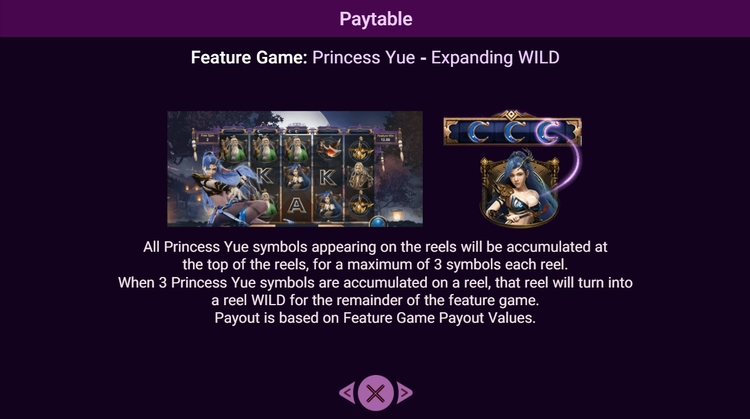Click the 'All Princess Yue symbols appearing' text line
This screenshot has height=419, width=750.
point(375,247)
